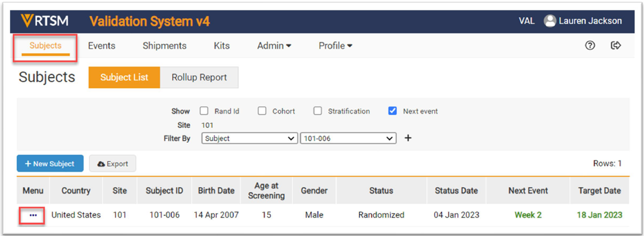This screenshot has width=644, height=236.
Task: Click the logout arrow icon
Action: 615,46
